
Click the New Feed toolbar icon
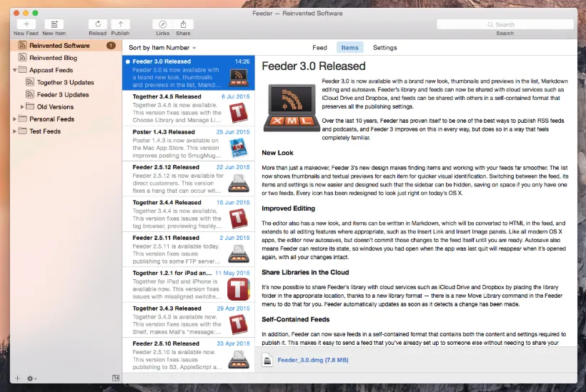tap(26, 24)
